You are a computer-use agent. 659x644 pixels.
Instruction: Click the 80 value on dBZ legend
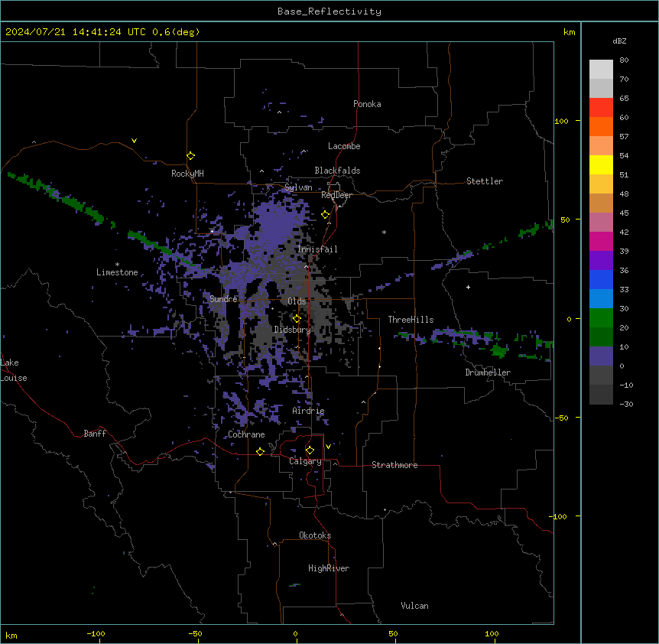624,60
